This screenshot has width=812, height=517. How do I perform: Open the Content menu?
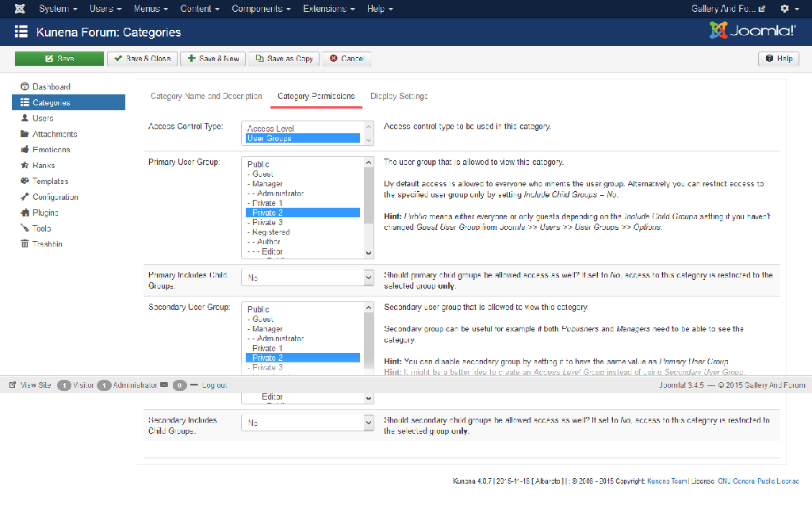tap(200, 9)
